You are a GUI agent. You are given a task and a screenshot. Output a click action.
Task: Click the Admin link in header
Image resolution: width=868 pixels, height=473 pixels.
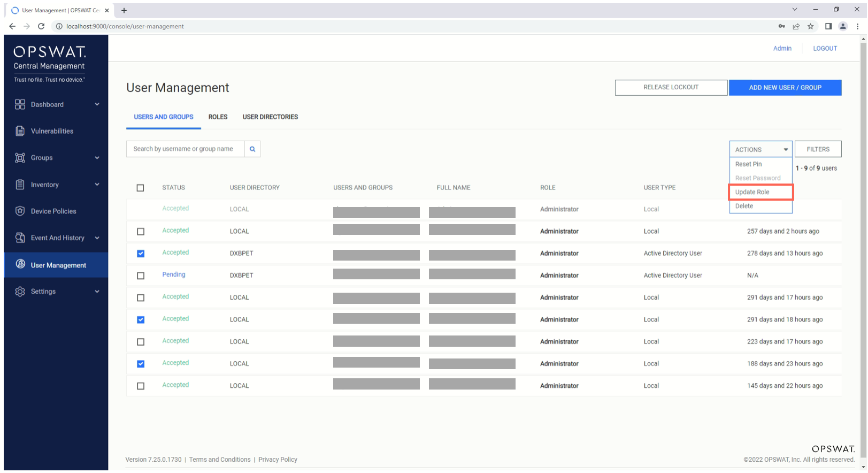tap(782, 48)
